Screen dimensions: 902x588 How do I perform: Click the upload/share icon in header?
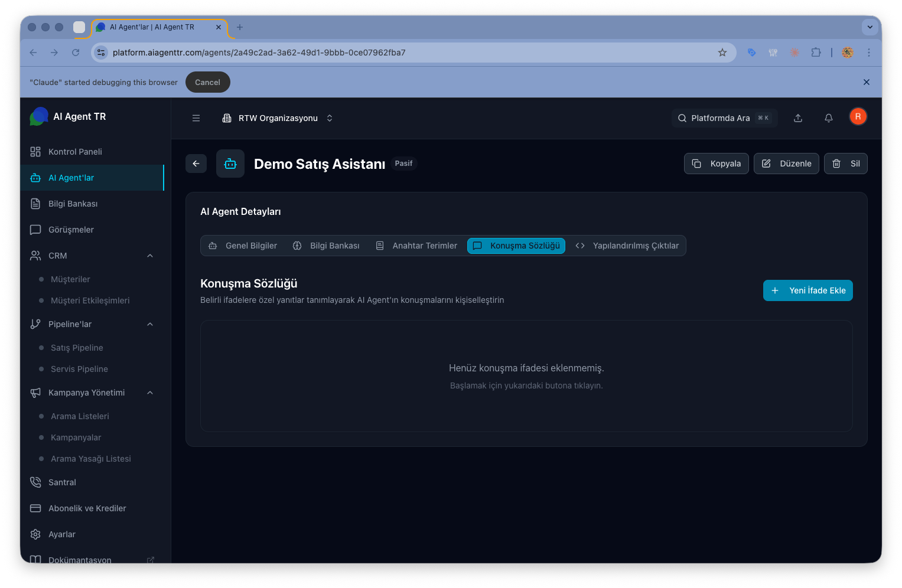(798, 118)
